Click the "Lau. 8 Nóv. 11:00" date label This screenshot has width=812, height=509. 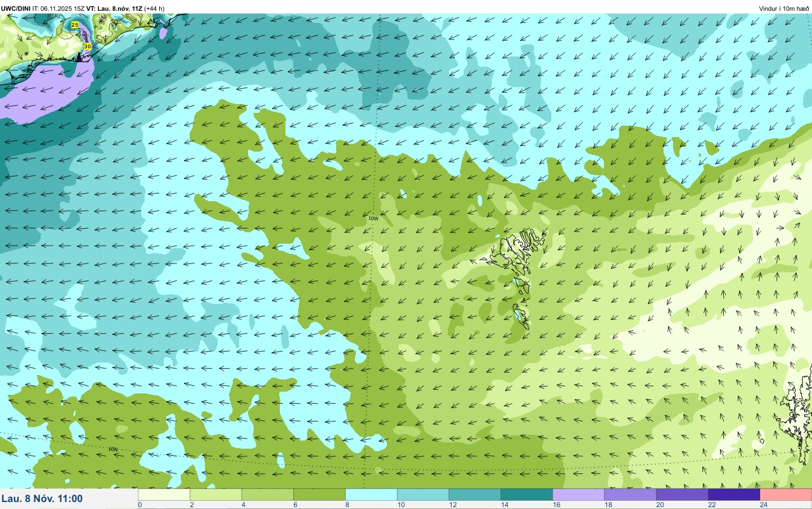pyautogui.click(x=42, y=498)
